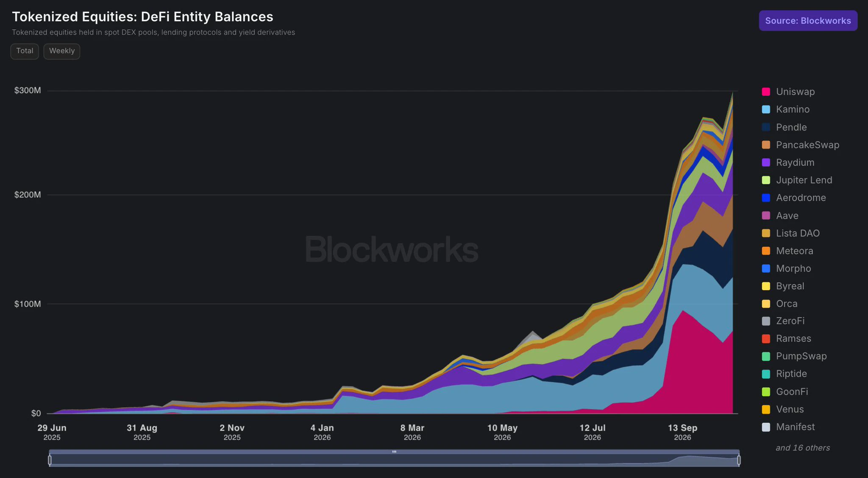Click the right handle of range slider
Screen dimensions: 868x478
(x=739, y=460)
